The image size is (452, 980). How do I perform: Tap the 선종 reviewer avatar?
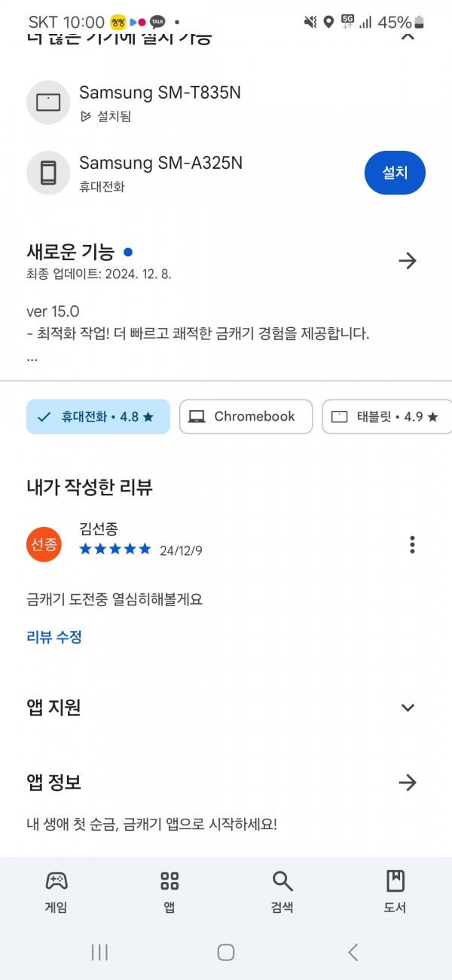pyautogui.click(x=44, y=544)
